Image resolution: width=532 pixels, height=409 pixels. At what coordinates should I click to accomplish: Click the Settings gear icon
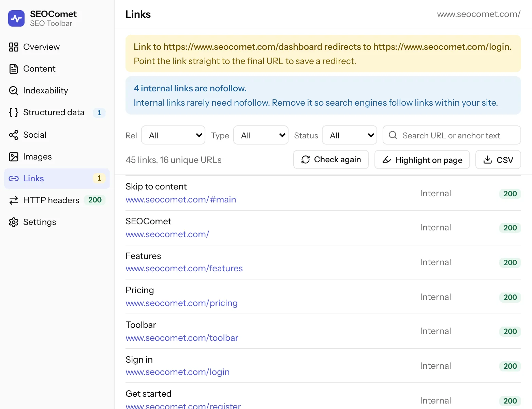(x=14, y=222)
